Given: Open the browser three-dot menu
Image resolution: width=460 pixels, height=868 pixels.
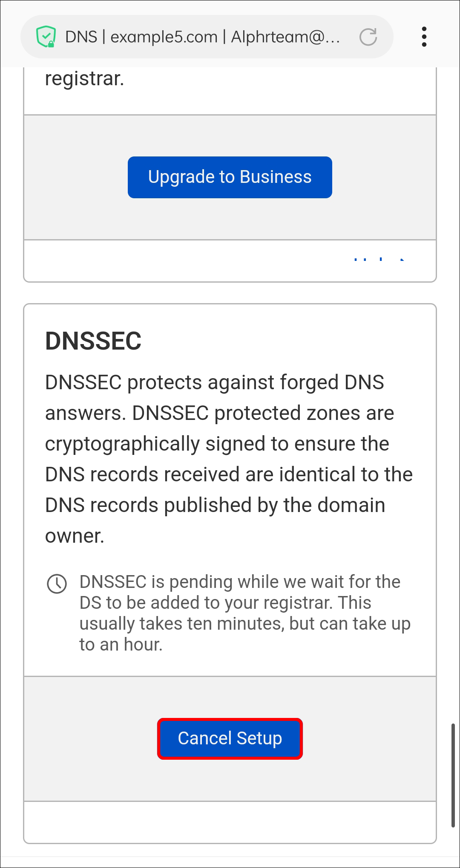Looking at the screenshot, I should pyautogui.click(x=424, y=37).
